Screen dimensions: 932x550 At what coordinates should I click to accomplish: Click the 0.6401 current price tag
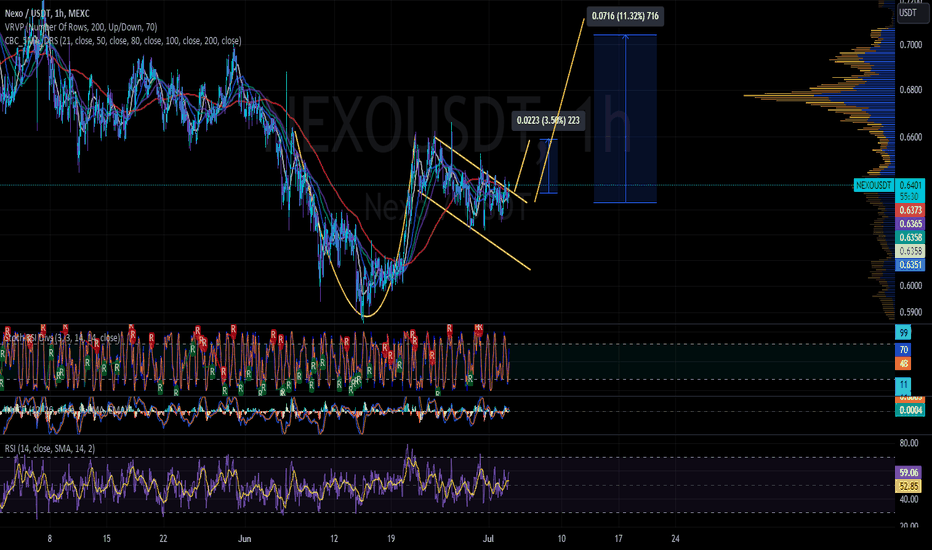(x=910, y=186)
